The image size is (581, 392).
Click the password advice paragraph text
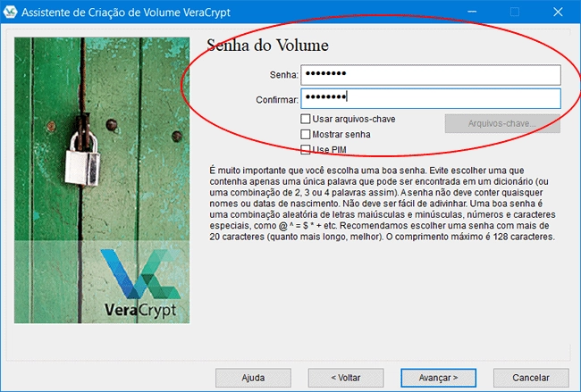tap(383, 204)
